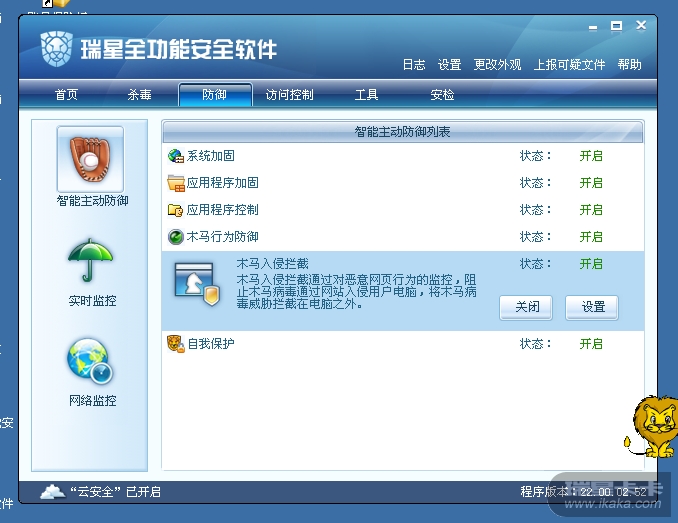
Task: Switch to the 安检 tab
Action: 442,95
